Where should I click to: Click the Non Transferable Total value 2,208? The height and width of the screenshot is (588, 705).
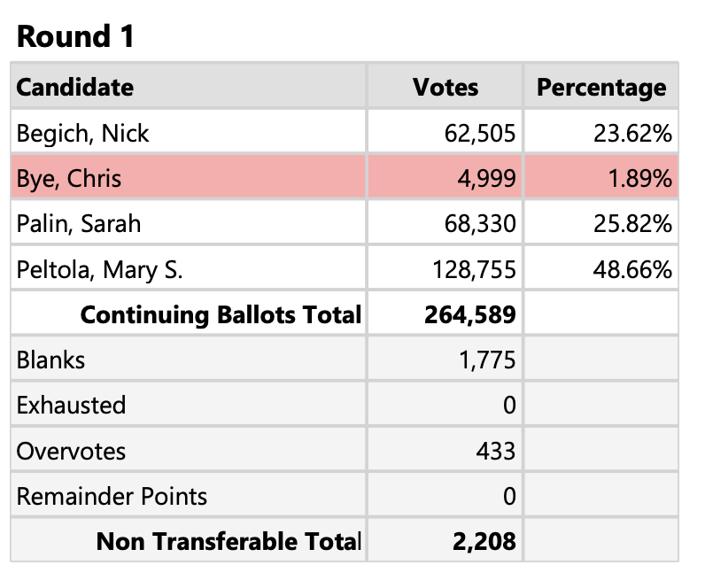[x=484, y=540]
